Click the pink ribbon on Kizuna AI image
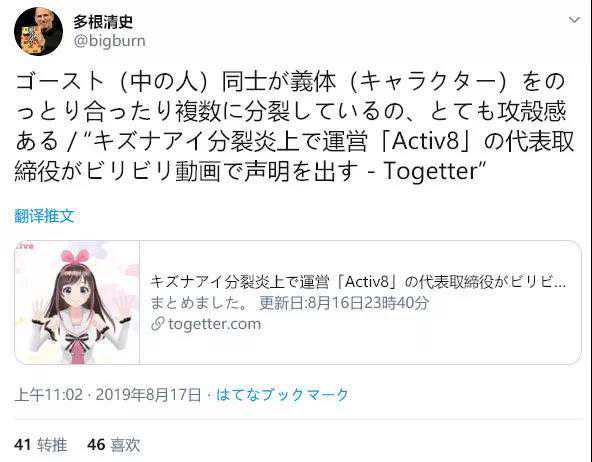The image size is (592, 462). [x=75, y=258]
